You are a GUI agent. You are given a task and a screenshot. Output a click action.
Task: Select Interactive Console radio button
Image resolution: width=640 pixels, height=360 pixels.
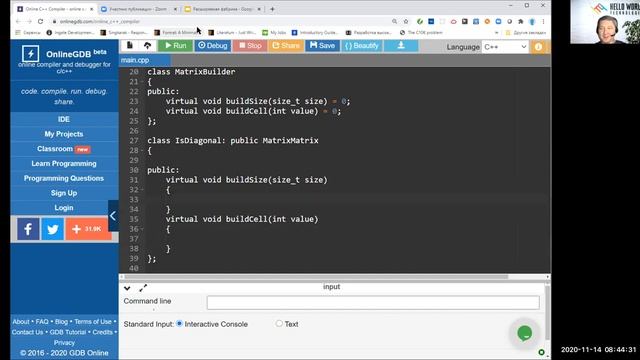[179, 324]
